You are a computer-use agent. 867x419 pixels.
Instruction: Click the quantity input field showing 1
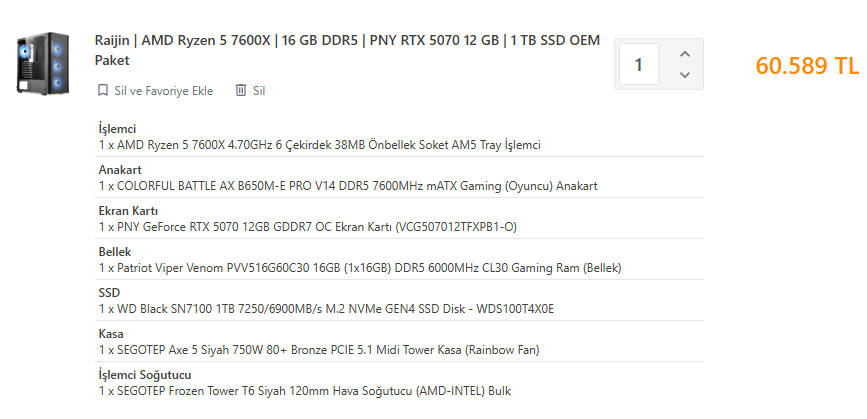pos(639,65)
